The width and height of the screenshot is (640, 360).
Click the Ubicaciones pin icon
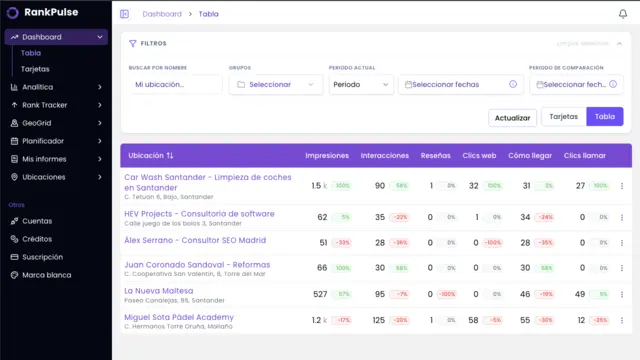pos(14,177)
